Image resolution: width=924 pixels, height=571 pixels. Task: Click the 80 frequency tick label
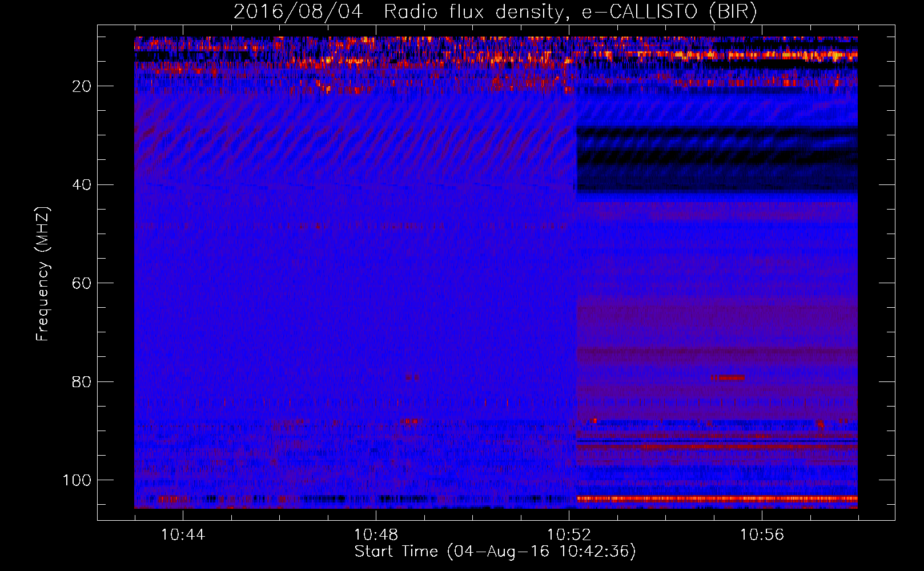click(82, 381)
